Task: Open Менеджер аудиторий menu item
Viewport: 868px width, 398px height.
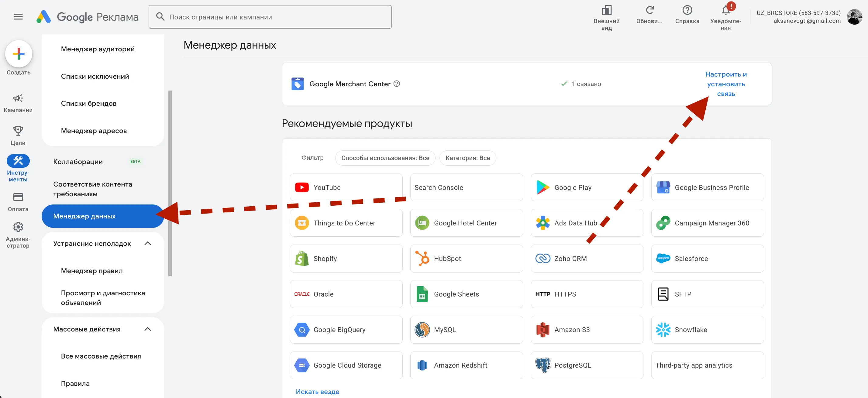Action: click(98, 49)
